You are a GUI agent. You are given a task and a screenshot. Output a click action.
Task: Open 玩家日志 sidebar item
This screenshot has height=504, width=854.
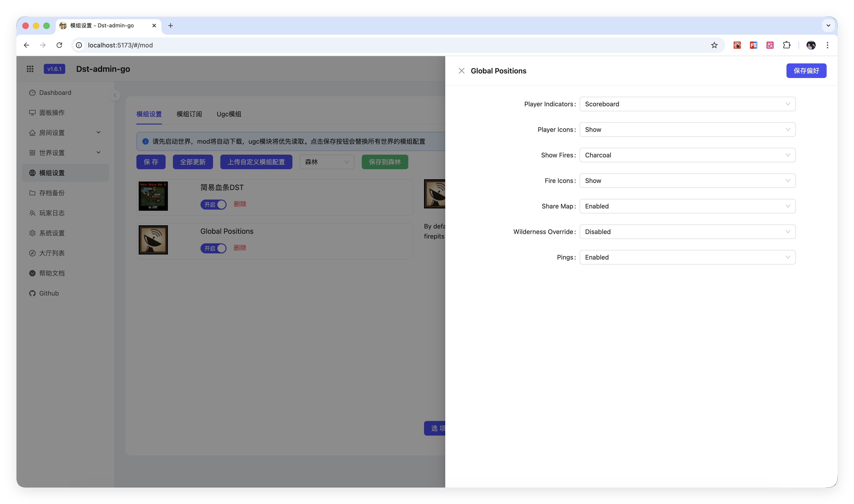click(x=65, y=213)
